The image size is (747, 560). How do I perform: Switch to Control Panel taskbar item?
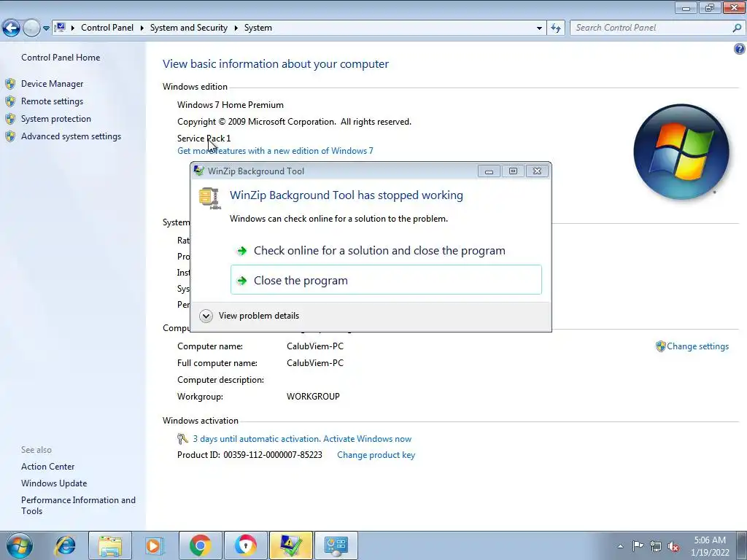click(x=336, y=545)
